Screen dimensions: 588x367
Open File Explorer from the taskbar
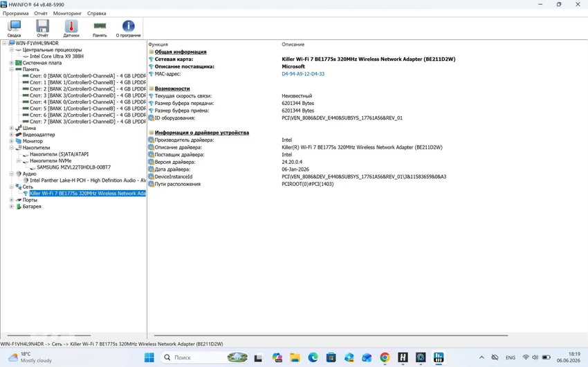(x=295, y=357)
